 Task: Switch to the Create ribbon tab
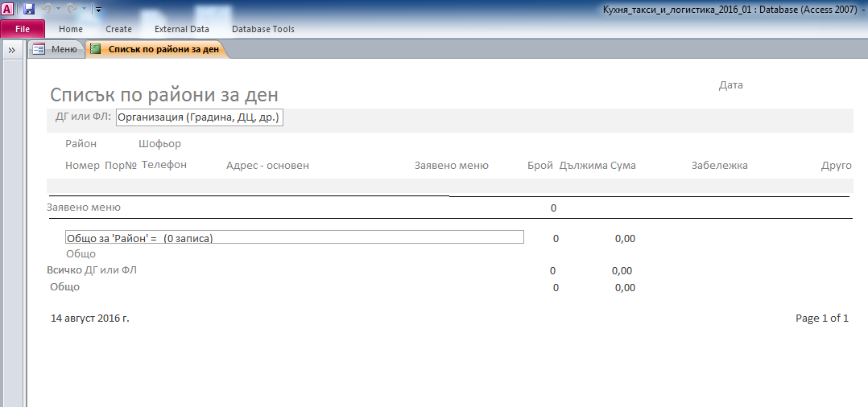[x=118, y=29]
